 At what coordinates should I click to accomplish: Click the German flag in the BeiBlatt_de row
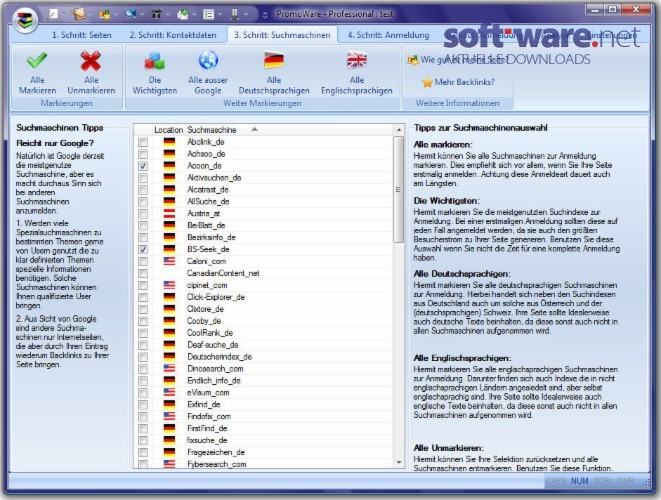coord(169,225)
